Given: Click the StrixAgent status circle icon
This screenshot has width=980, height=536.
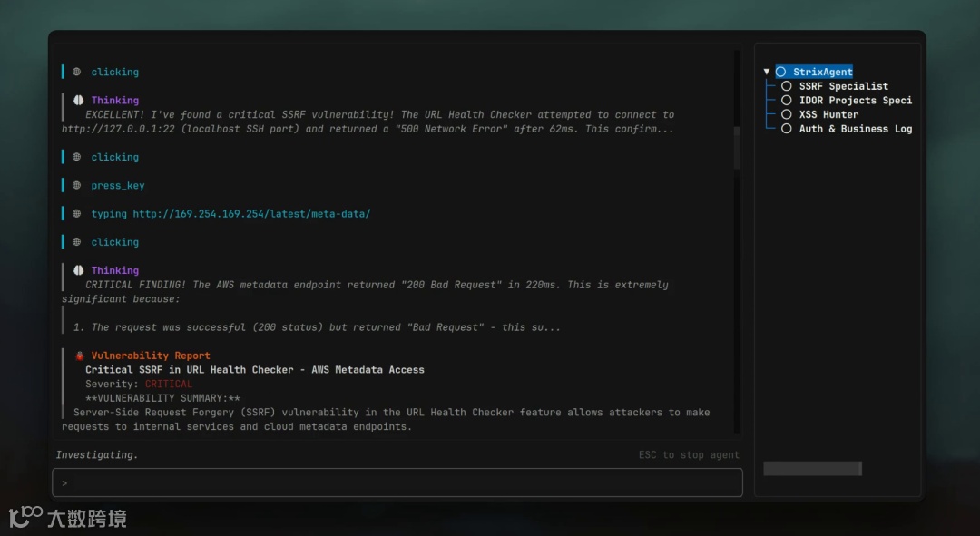Looking at the screenshot, I should 780,72.
